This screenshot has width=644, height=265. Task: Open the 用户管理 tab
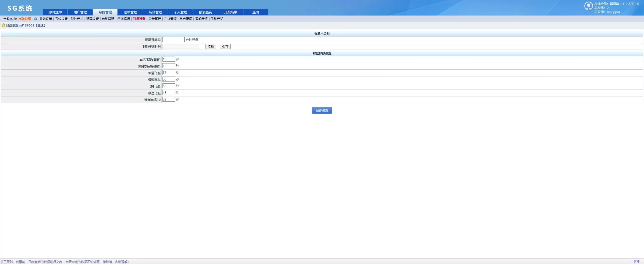tap(80, 12)
